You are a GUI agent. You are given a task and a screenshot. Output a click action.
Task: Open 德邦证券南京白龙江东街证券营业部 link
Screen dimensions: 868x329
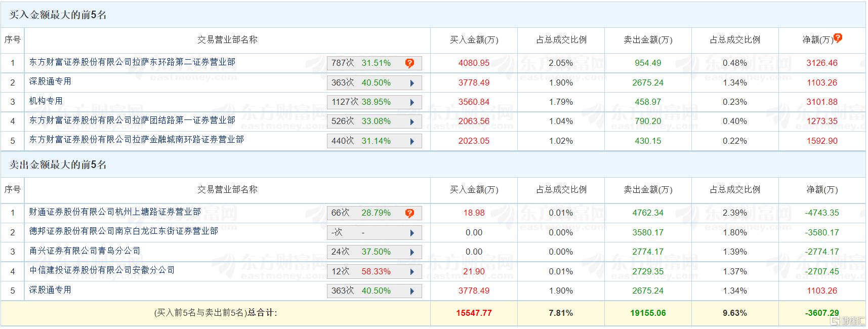(123, 231)
